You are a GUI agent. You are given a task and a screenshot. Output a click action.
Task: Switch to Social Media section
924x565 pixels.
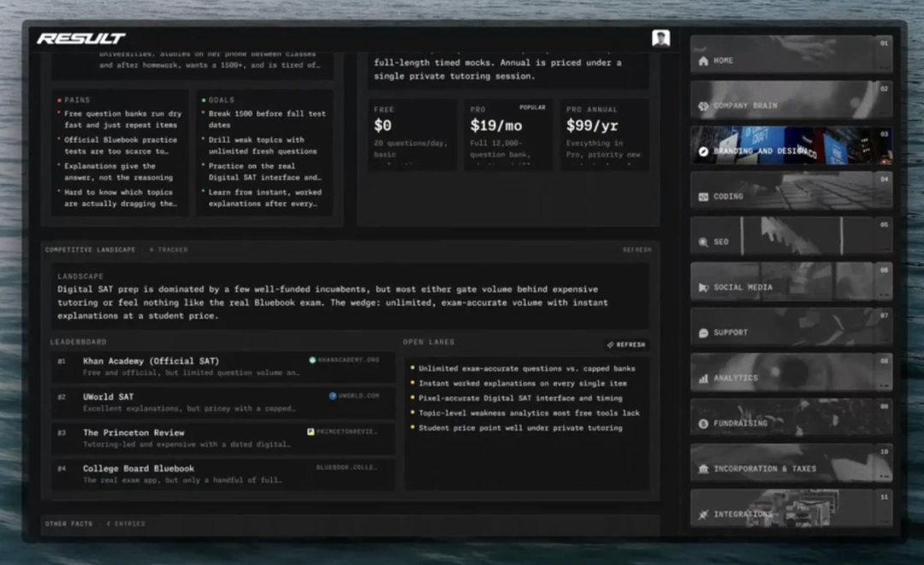coord(791,282)
